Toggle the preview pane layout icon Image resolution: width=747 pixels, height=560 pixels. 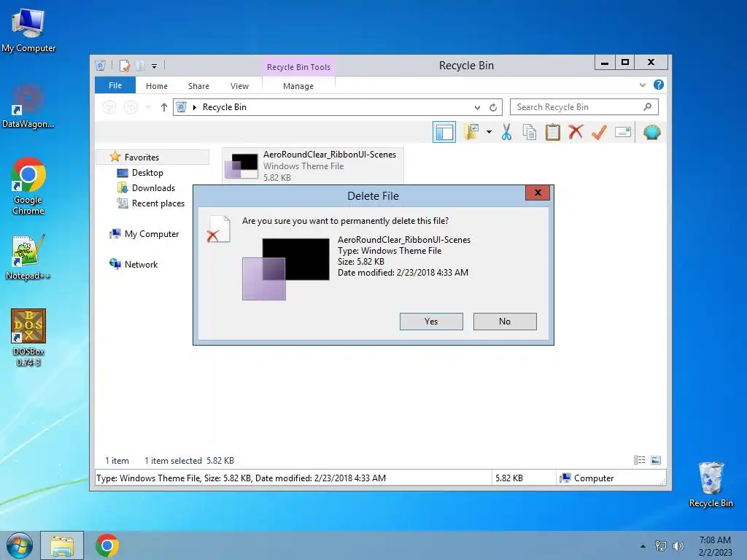444,133
